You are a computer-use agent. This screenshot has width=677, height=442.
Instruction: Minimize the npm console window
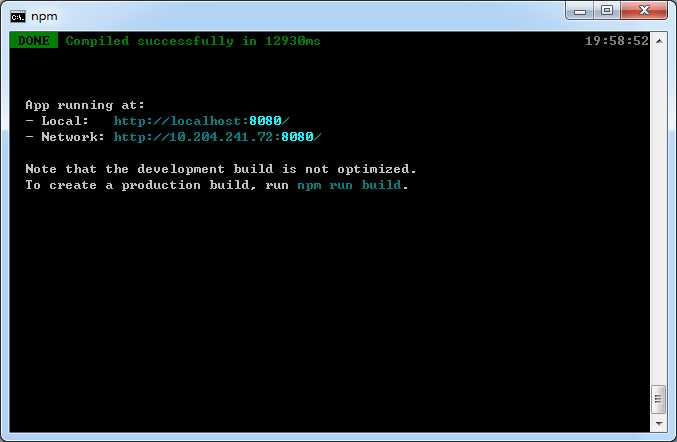pos(580,11)
